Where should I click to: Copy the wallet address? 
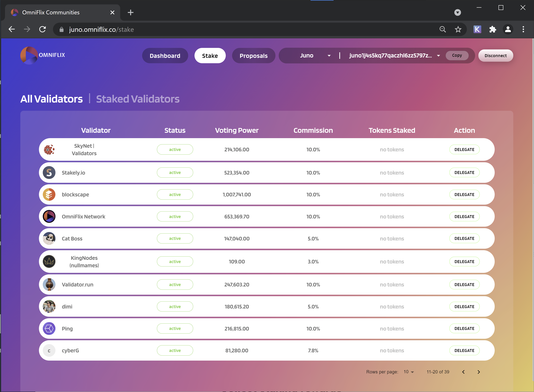[x=457, y=55]
